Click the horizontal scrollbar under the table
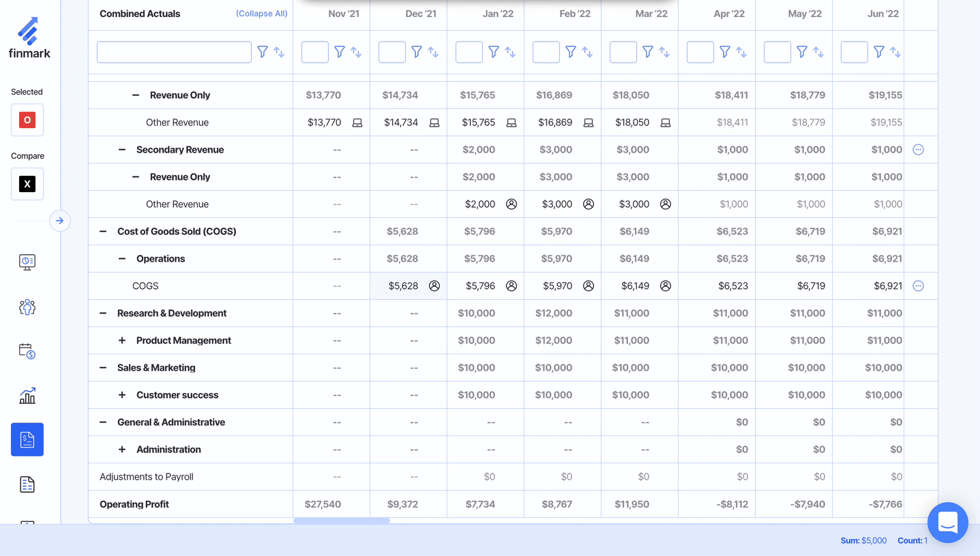 (342, 521)
